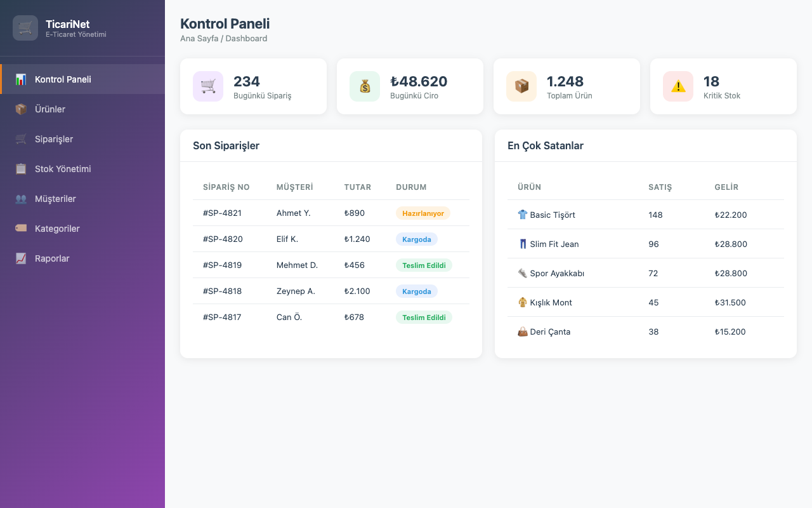
Task: Select order number #SP-4821
Action: 222,213
